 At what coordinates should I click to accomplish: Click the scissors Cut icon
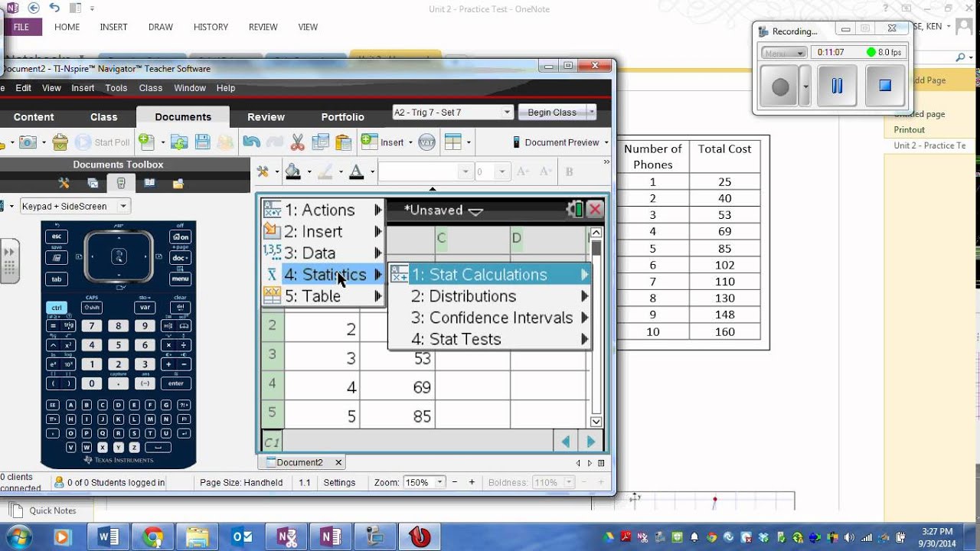click(298, 142)
